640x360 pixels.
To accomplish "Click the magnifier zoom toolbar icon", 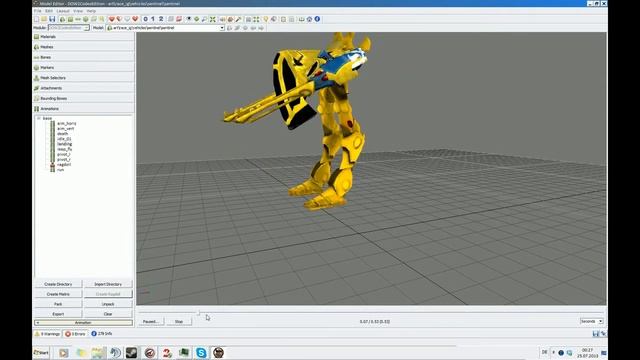I will (204, 19).
